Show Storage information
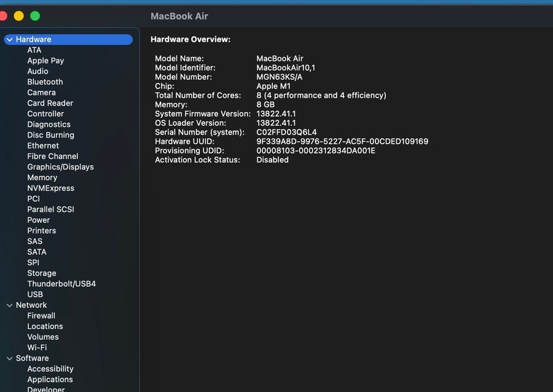The width and height of the screenshot is (553, 392). pos(42,273)
